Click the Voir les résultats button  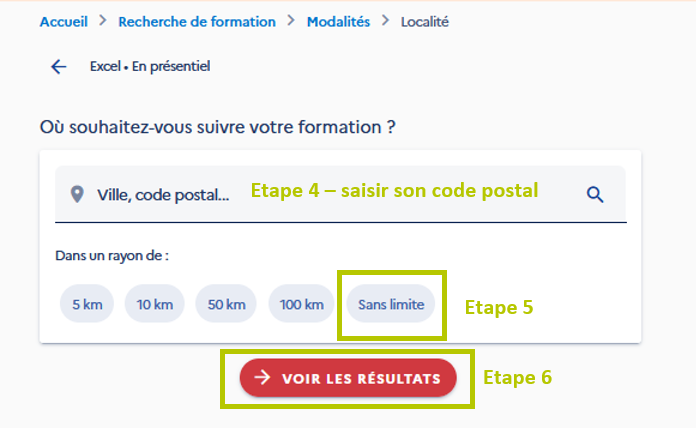348,378
